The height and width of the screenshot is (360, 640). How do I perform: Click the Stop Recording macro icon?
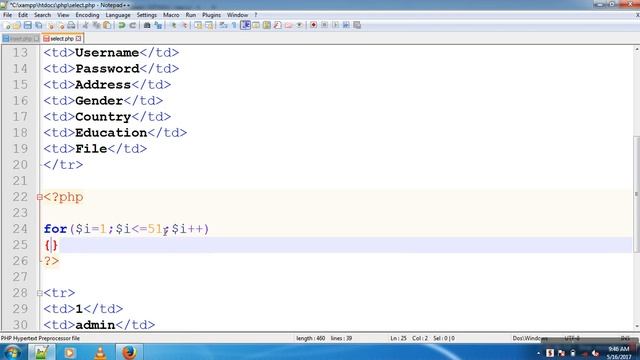pos(324,25)
